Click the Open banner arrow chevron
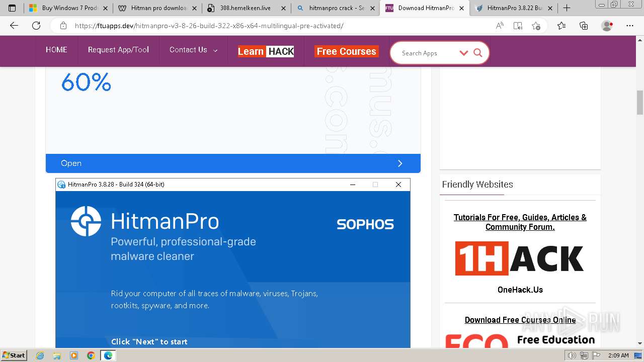Screen dimensions: 644x362 400,163
